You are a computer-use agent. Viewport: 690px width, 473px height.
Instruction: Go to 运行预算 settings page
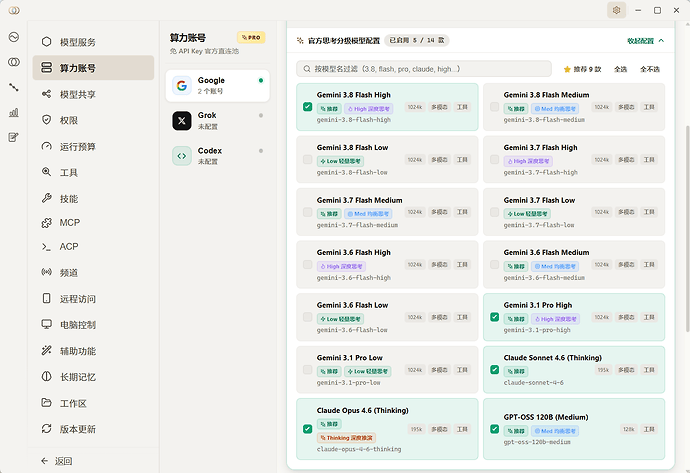[x=93, y=146]
